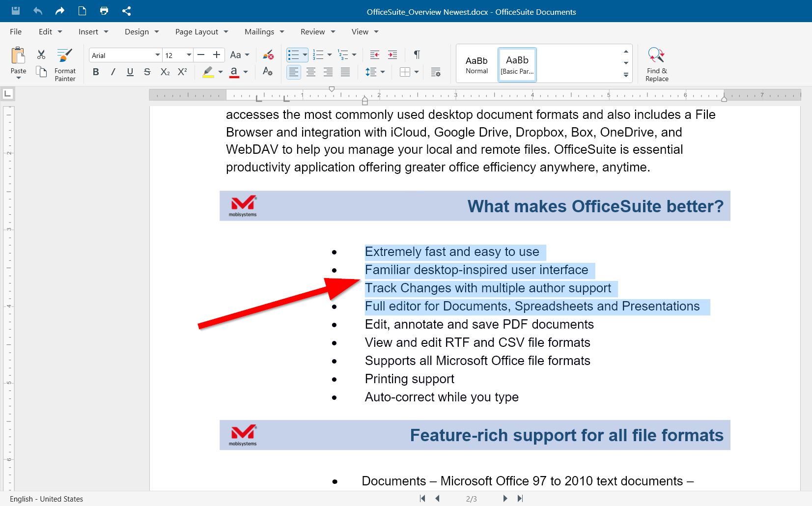Image resolution: width=812 pixels, height=506 pixels.
Task: Decrease the paragraph indent
Action: [375, 55]
